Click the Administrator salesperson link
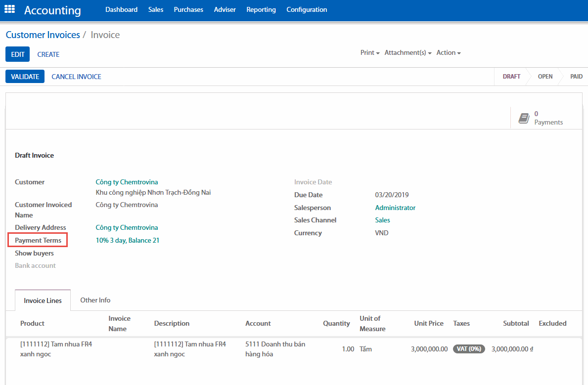This screenshot has height=385, width=588. (x=395, y=208)
